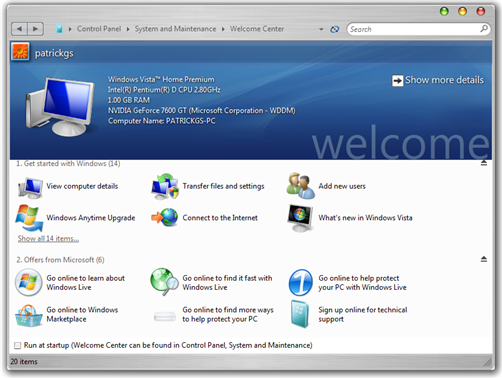Click the address bar root location icon
This screenshot has width=502, height=378.
tap(59, 29)
